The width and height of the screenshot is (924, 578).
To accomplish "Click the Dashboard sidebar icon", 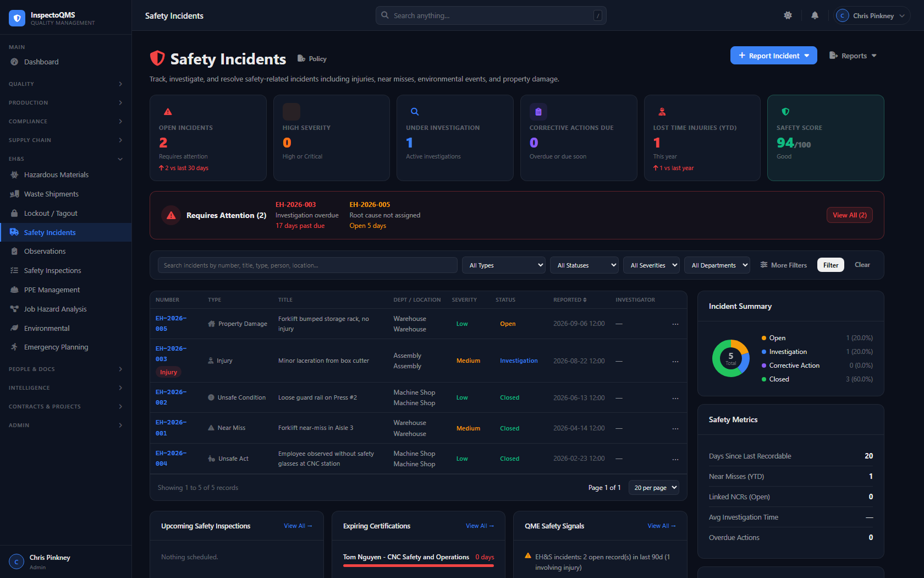I will click(15, 62).
